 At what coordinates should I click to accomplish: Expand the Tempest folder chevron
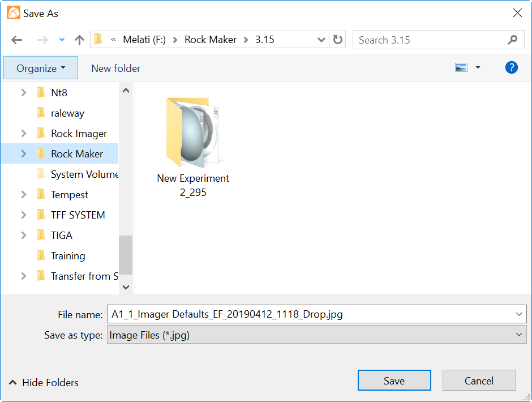[23, 194]
